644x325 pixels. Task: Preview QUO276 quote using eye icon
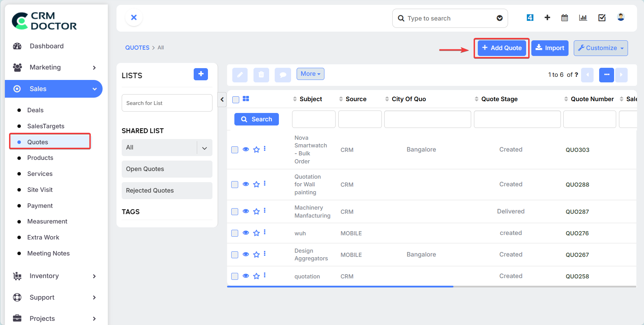tap(246, 233)
